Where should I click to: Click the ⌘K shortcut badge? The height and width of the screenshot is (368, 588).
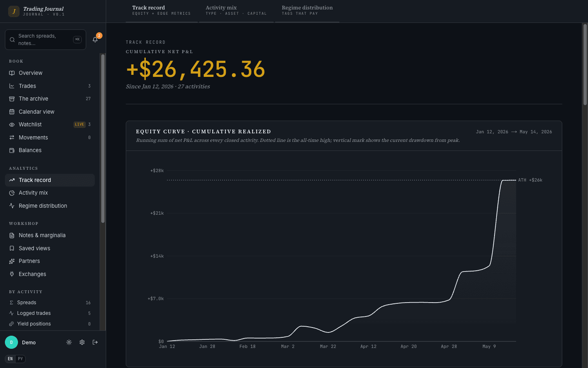pyautogui.click(x=77, y=40)
